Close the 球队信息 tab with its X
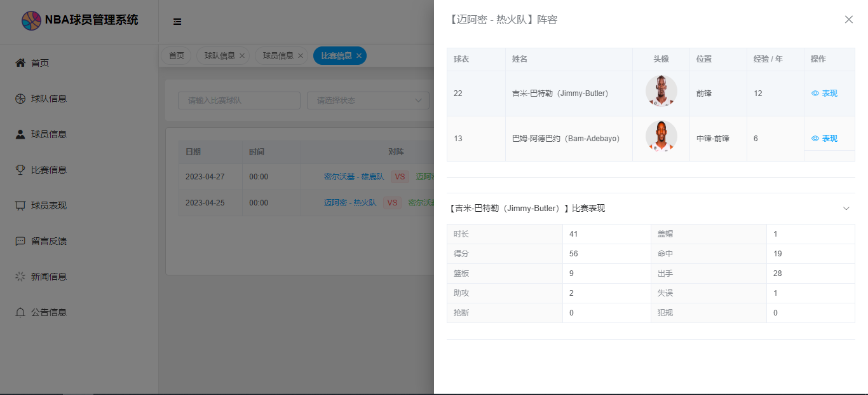The height and width of the screenshot is (395, 868). pyautogui.click(x=241, y=56)
